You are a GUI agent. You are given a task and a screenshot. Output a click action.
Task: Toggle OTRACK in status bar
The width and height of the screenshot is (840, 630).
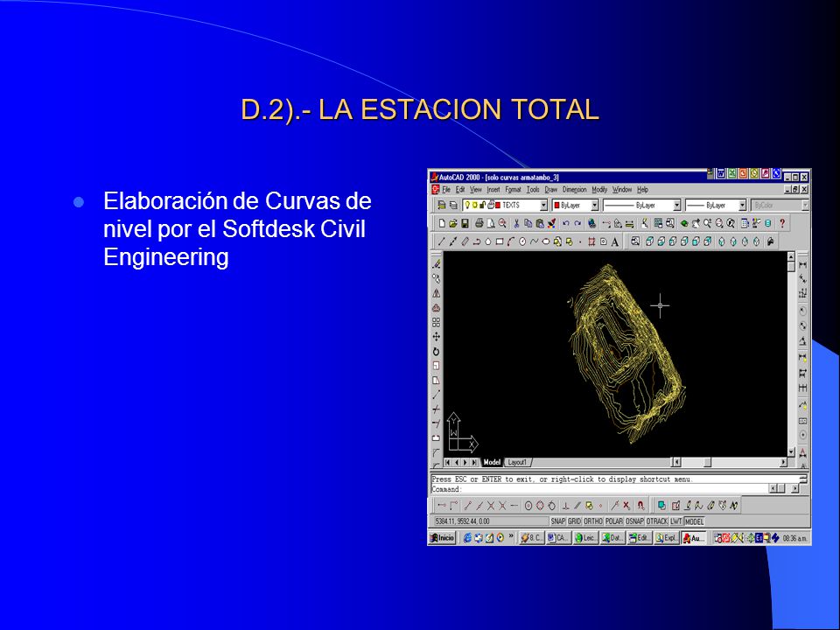tap(657, 521)
